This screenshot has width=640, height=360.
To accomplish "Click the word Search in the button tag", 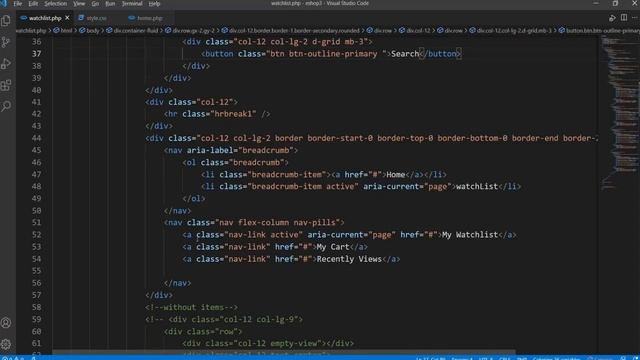I will pos(405,54).
